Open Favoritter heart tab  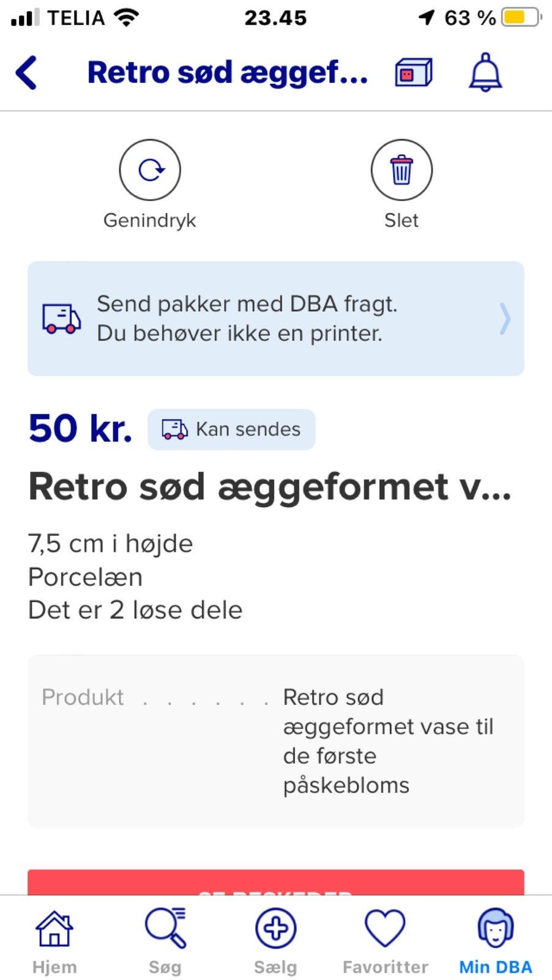coord(385,940)
